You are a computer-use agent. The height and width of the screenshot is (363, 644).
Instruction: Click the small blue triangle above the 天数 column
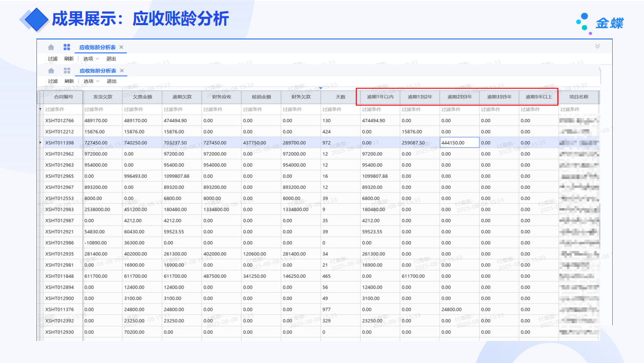click(321, 88)
